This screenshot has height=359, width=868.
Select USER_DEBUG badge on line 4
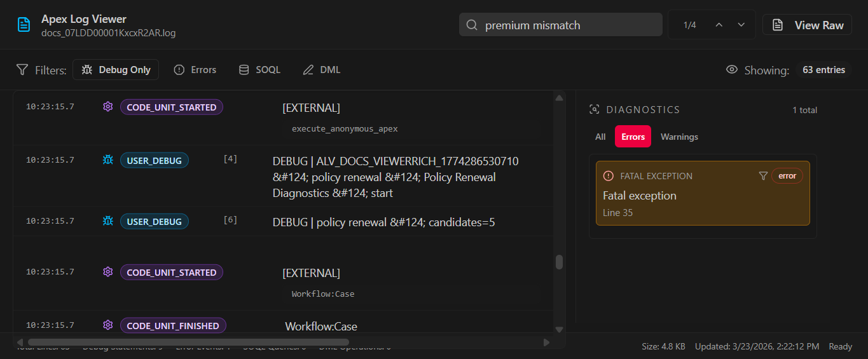tap(154, 161)
